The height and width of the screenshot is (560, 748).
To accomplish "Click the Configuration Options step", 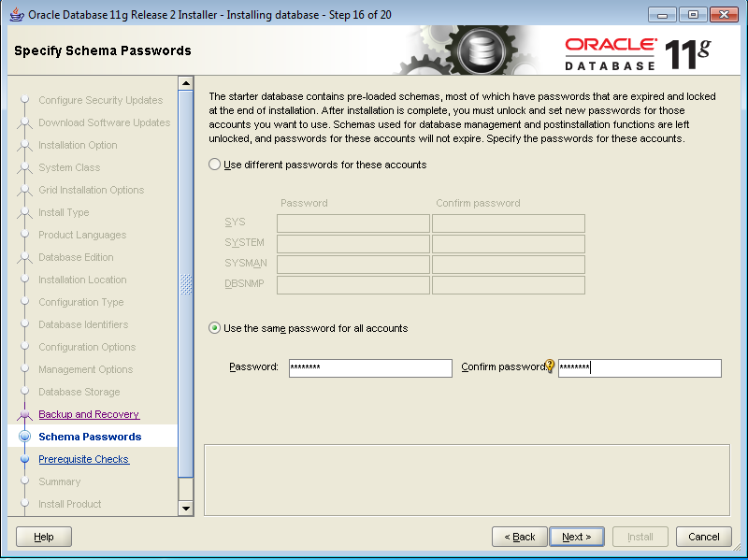I will (87, 347).
